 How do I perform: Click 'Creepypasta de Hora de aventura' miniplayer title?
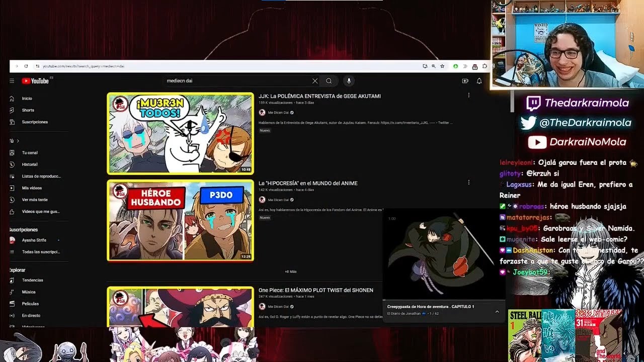click(x=431, y=307)
